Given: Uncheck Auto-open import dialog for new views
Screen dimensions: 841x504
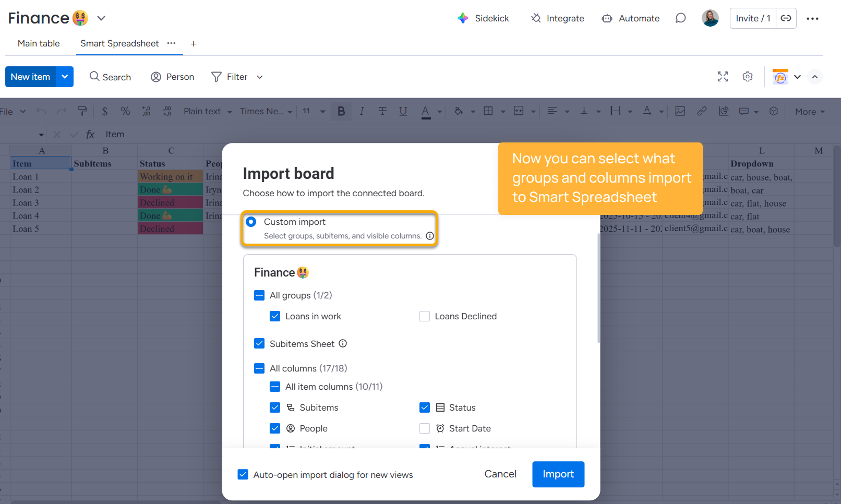Looking at the screenshot, I should (x=243, y=474).
